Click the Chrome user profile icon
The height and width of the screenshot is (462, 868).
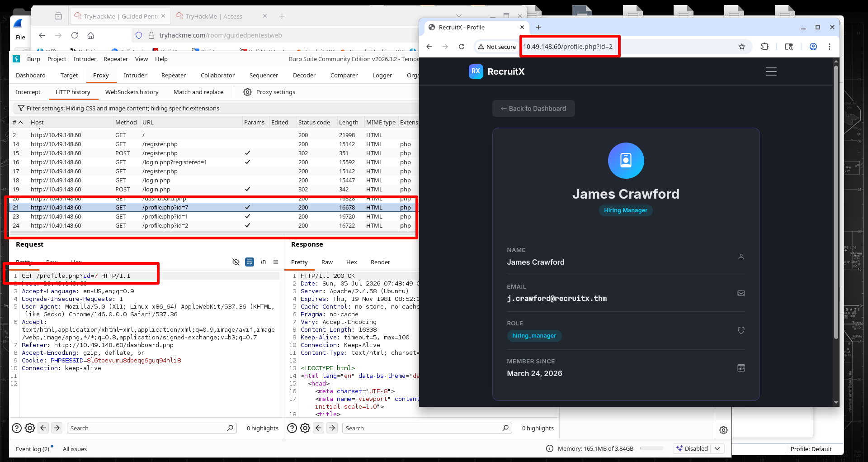[x=813, y=47]
